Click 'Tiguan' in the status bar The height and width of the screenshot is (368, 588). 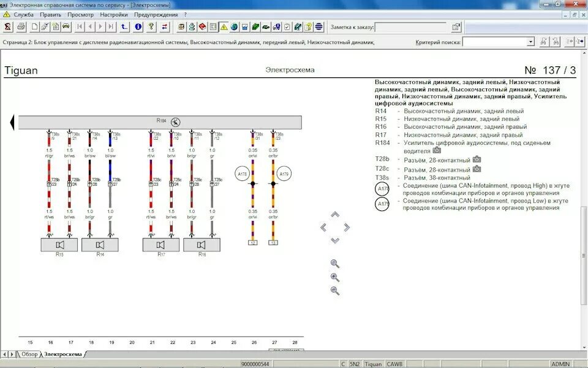pyautogui.click(x=373, y=364)
